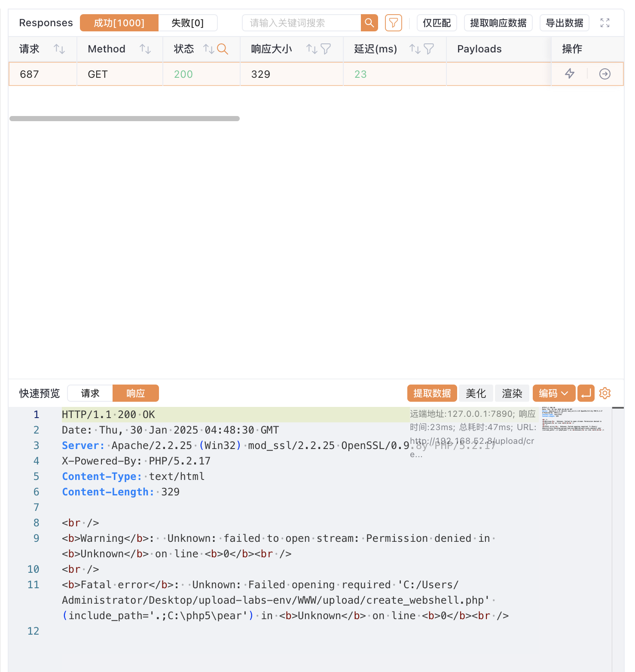
Task: Search the 状态 column with magnifier icon
Action: (223, 49)
